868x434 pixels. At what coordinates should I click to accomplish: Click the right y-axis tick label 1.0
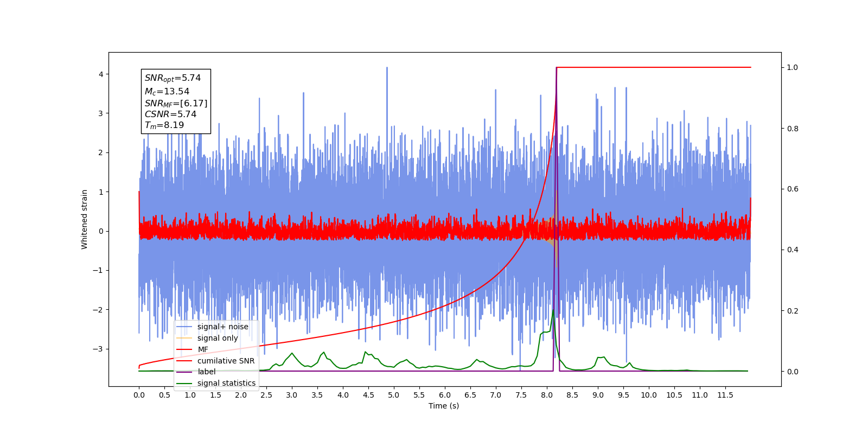click(x=793, y=67)
